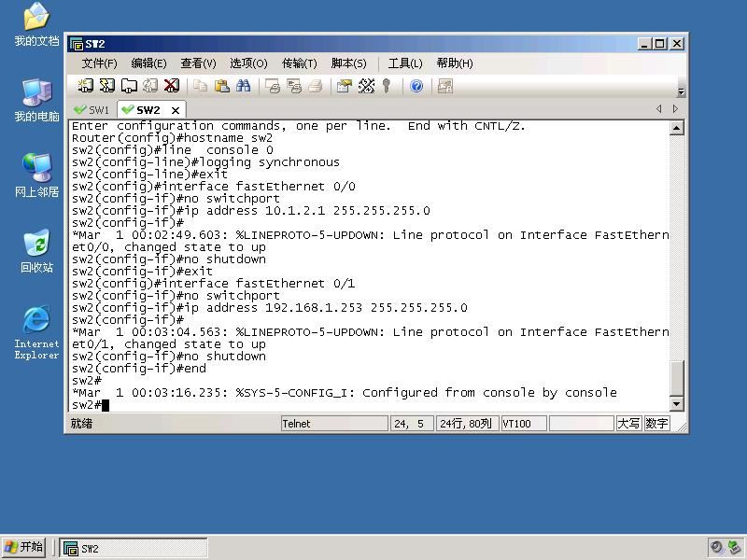Click the 'ip address 10.1.2.1' line
This screenshot has height=560, width=747.
tap(251, 211)
